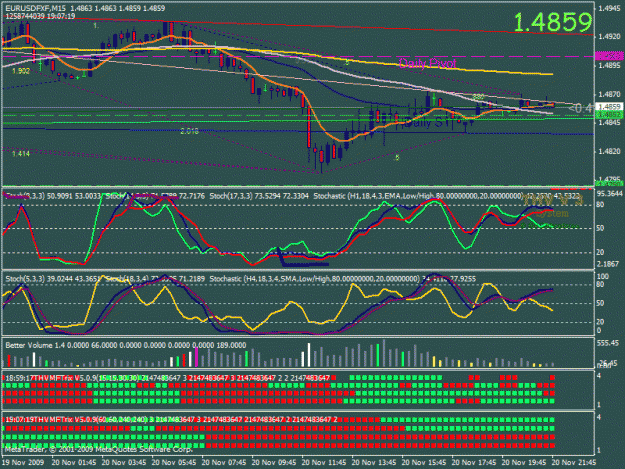The image size is (625, 469).
Task: Click the 1258744039 19:07:19 timestamp label
Action: (x=40, y=16)
